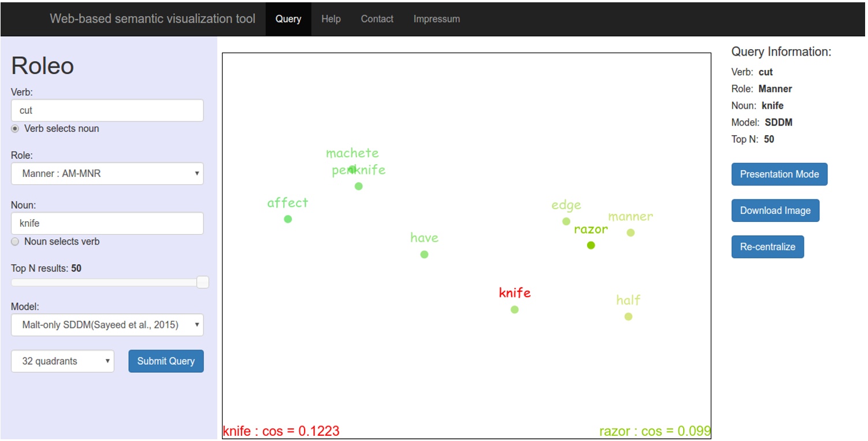The height and width of the screenshot is (441, 868).
Task: Adjust the Top N results slider
Action: [202, 281]
